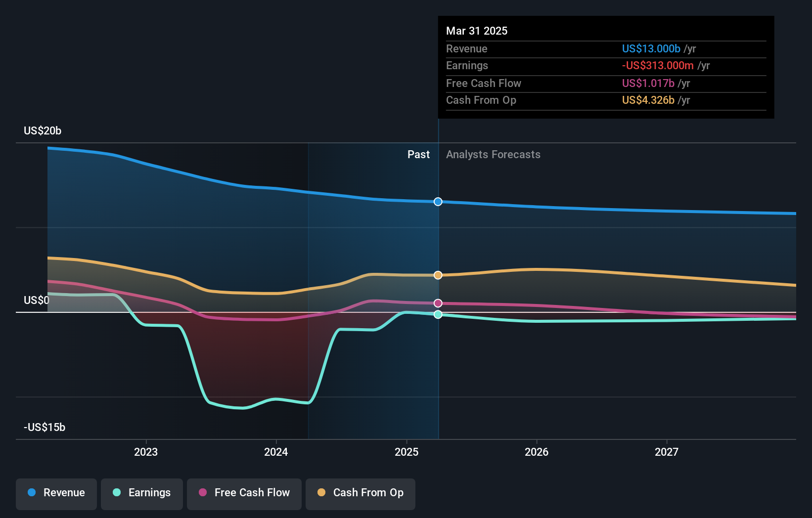This screenshot has height=518, width=812.
Task: Click the Cash From Op row label in the tooltip
Action: 481,100
